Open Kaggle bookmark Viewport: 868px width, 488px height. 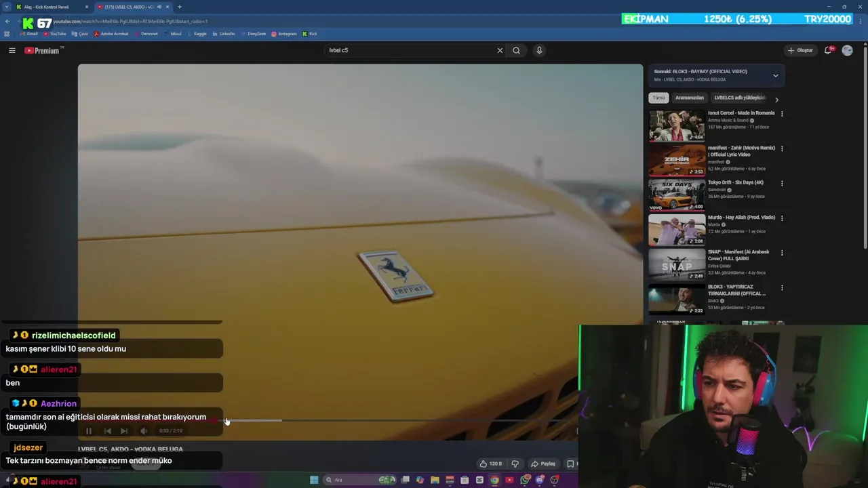pyautogui.click(x=197, y=34)
